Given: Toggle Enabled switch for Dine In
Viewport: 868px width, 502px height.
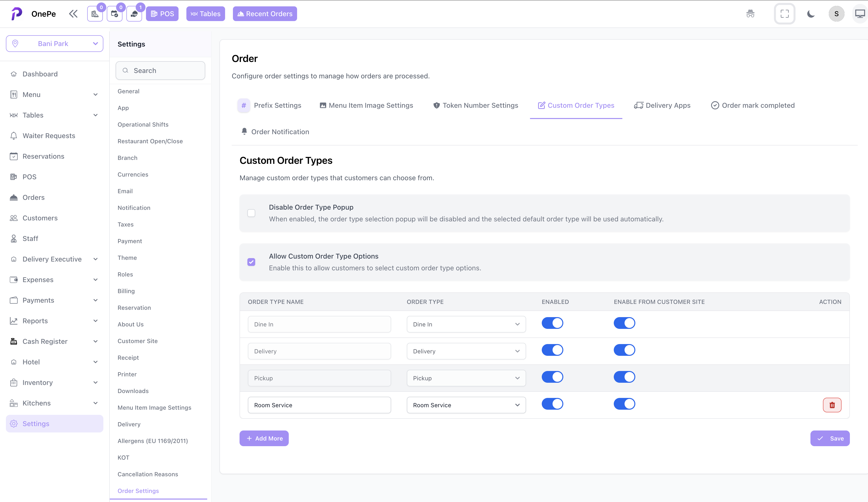Looking at the screenshot, I should (x=552, y=323).
